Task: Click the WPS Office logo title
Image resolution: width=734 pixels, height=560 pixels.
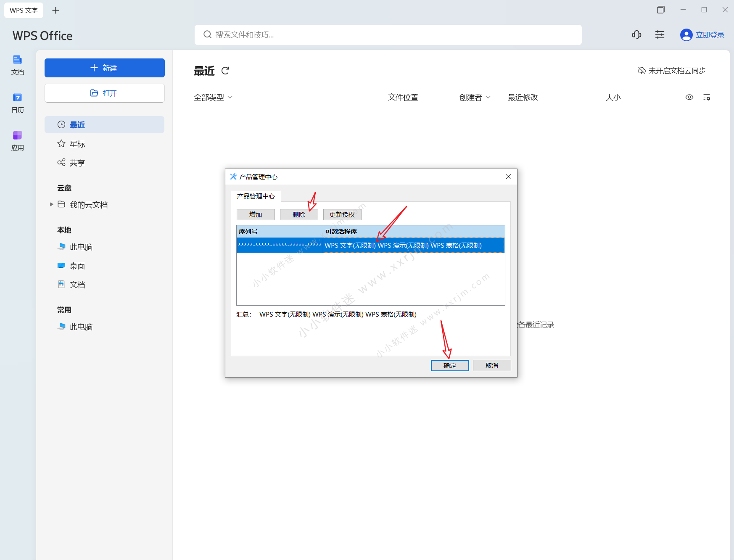Action: 42,36
